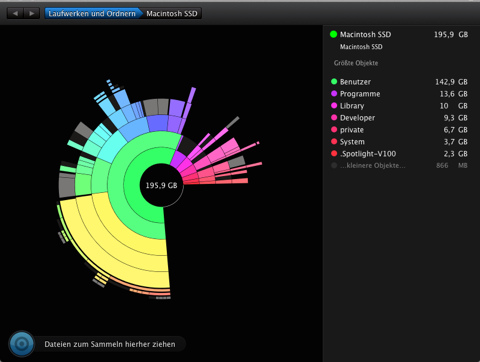This screenshot has width=480, height=362.
Task: Click the purple dot beside Programme
Action: (x=334, y=93)
